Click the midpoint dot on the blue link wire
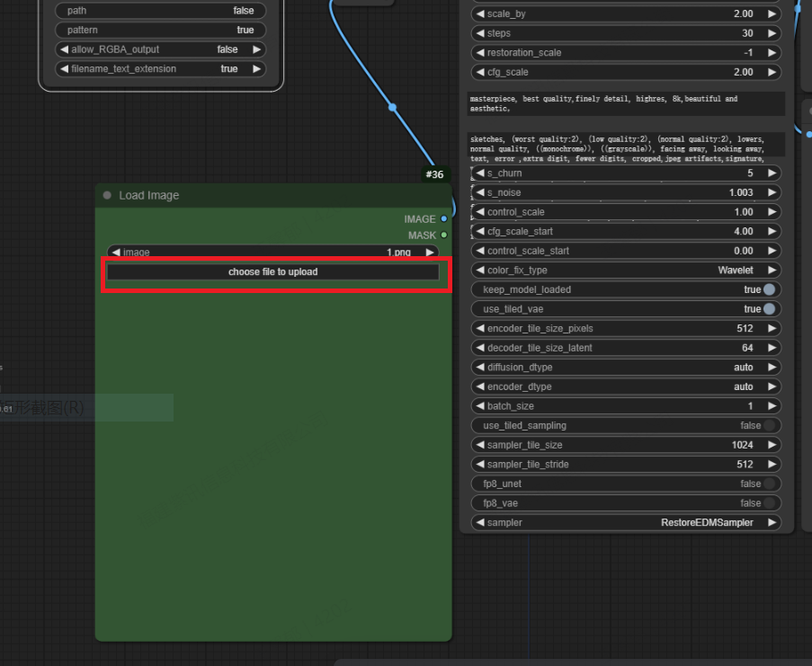Image resolution: width=812 pixels, height=666 pixels. [392, 107]
